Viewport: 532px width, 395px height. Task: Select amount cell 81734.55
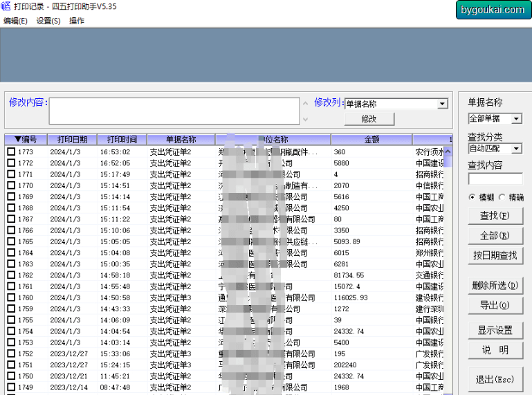coord(349,275)
